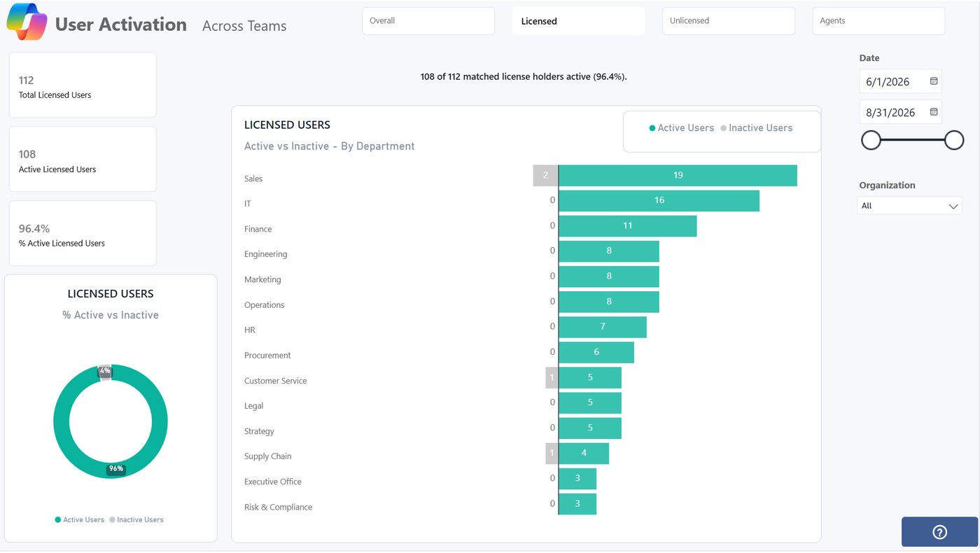This screenshot has width=980, height=553.
Task: Click the Customer Service inactive gray bar
Action: pyautogui.click(x=552, y=377)
